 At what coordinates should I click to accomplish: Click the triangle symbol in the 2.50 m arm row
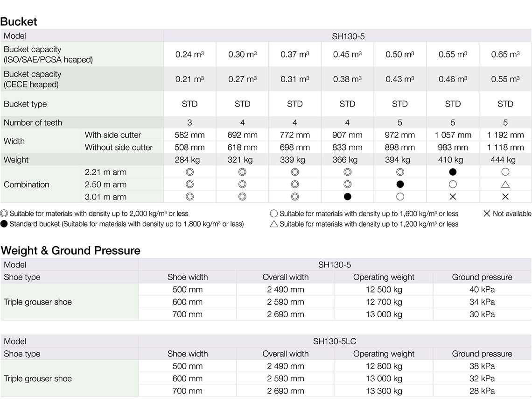tap(505, 185)
